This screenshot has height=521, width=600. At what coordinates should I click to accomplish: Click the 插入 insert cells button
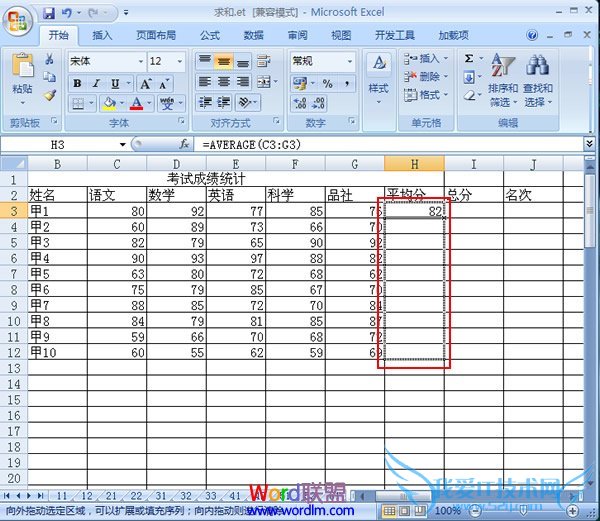(426, 59)
